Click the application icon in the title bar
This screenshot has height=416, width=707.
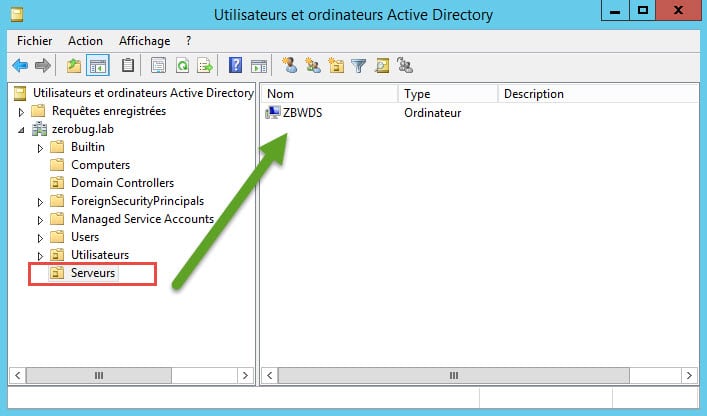pyautogui.click(x=17, y=14)
